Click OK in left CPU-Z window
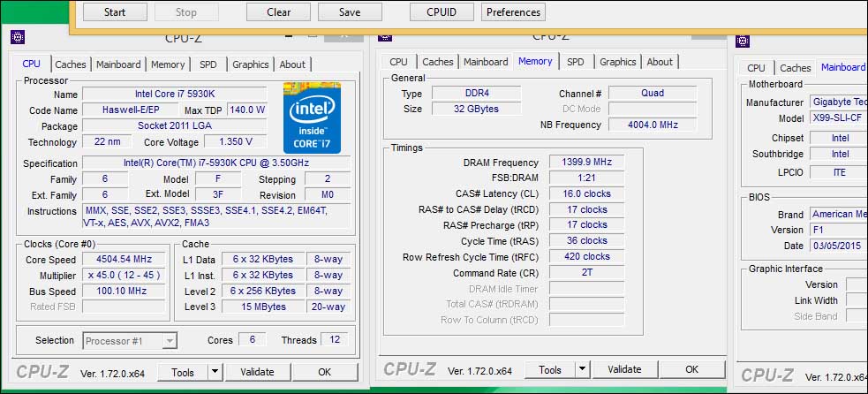 tap(325, 372)
